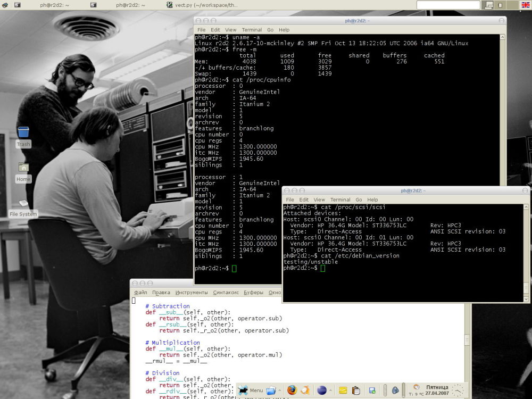Expand the arrow next to folder launcher
Screen dimensions: 532x399
[x=280, y=390]
